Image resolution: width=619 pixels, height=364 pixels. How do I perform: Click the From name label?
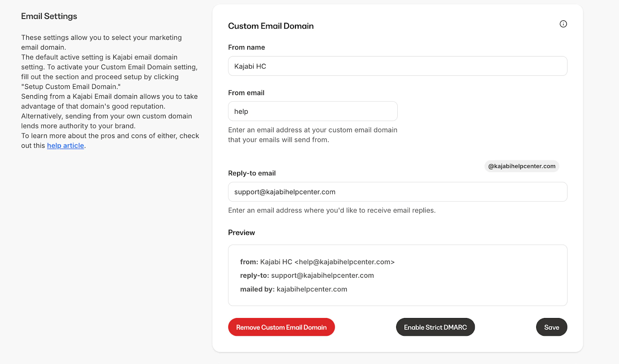pyautogui.click(x=246, y=47)
